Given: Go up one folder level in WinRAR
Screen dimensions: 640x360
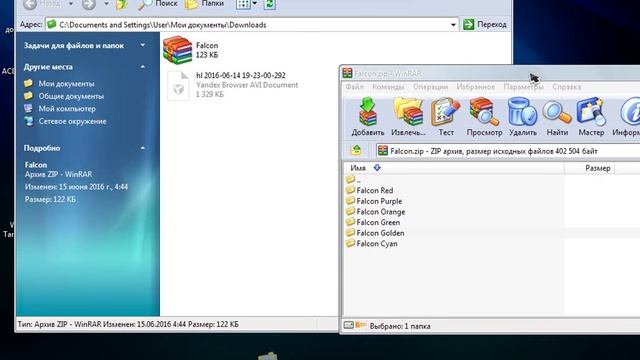Looking at the screenshot, I should tap(356, 151).
